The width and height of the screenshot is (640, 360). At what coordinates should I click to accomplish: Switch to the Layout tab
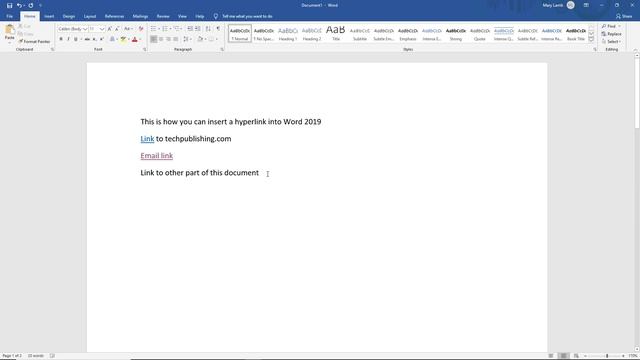tap(90, 16)
